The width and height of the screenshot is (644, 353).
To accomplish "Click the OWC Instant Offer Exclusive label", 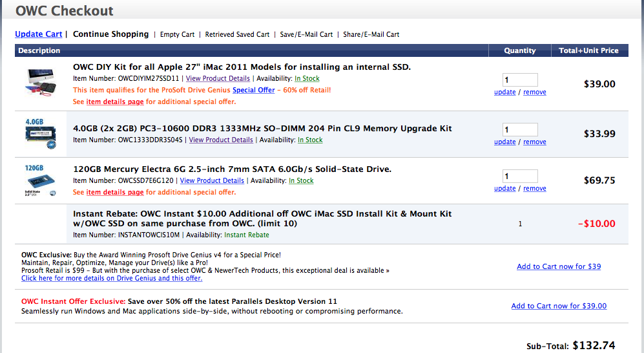I will pyautogui.click(x=73, y=301).
